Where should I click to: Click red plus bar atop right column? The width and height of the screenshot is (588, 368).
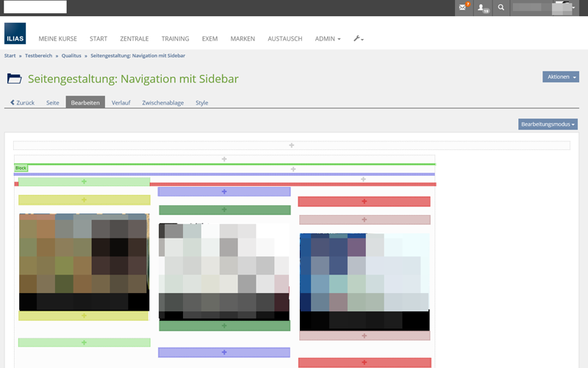[364, 202]
